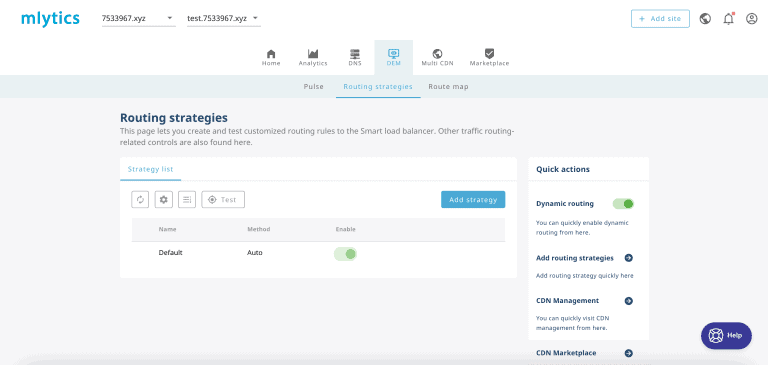Viewport: 768px width, 365px height.
Task: Click the Default strategy name
Action: [x=170, y=253]
